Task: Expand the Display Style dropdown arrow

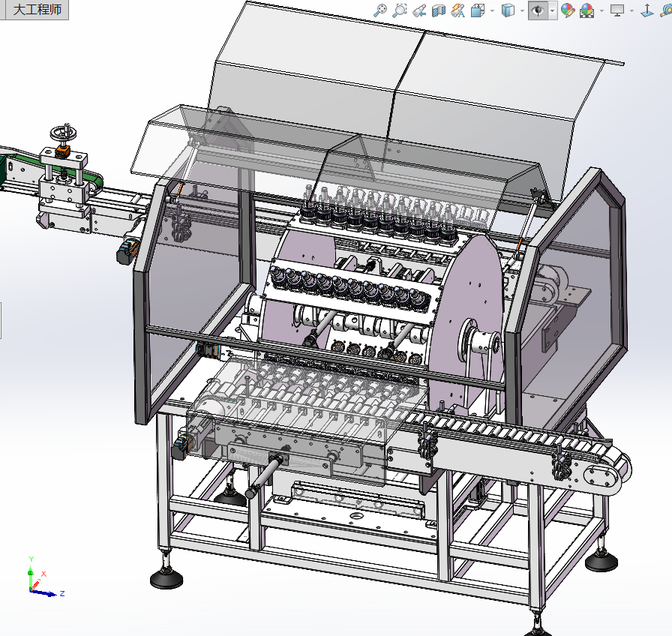Action: (x=523, y=10)
